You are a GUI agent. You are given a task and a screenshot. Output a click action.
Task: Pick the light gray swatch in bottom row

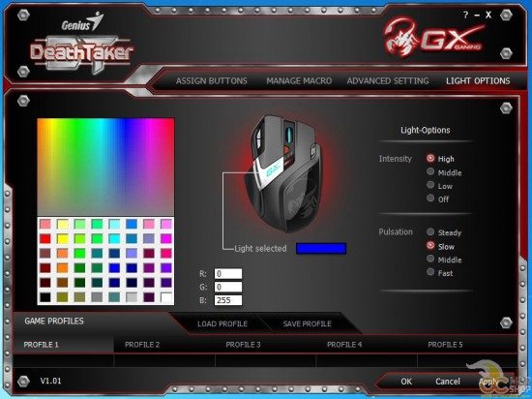[x=132, y=297]
